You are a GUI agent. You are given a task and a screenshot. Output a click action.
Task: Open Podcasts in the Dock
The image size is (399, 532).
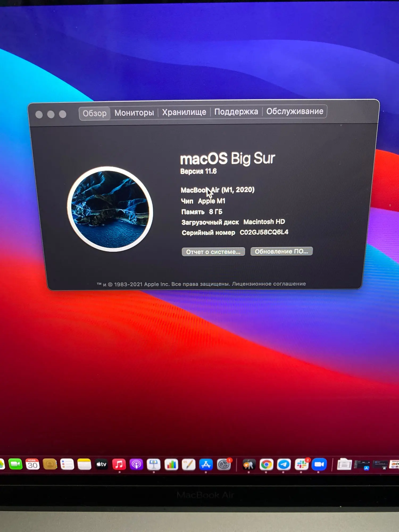pyautogui.click(x=136, y=465)
